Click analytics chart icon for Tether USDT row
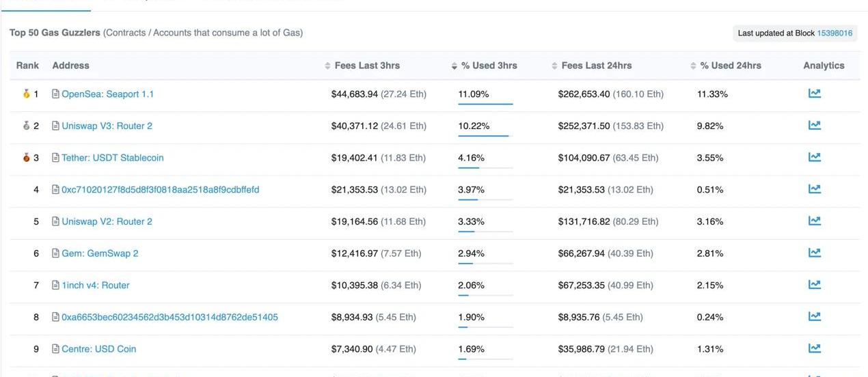 click(814, 157)
